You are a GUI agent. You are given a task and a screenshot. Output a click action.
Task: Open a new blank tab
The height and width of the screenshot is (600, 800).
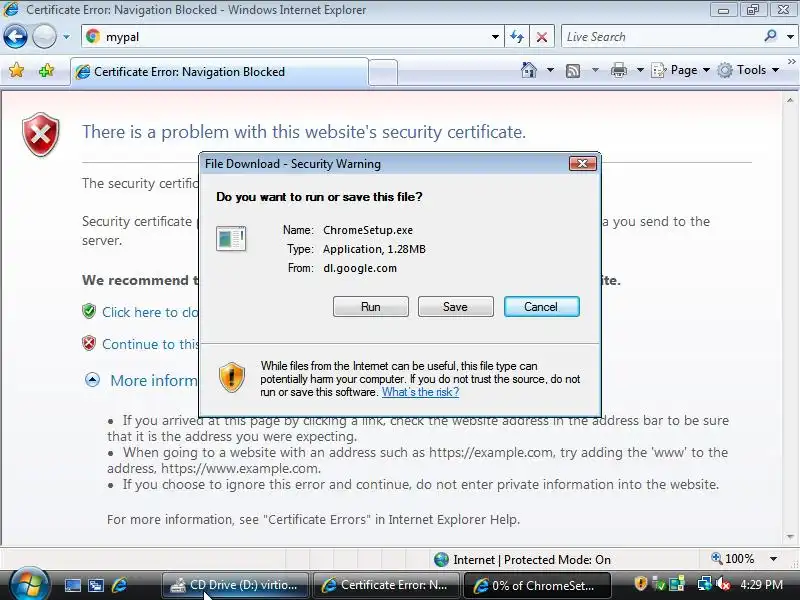click(x=383, y=72)
